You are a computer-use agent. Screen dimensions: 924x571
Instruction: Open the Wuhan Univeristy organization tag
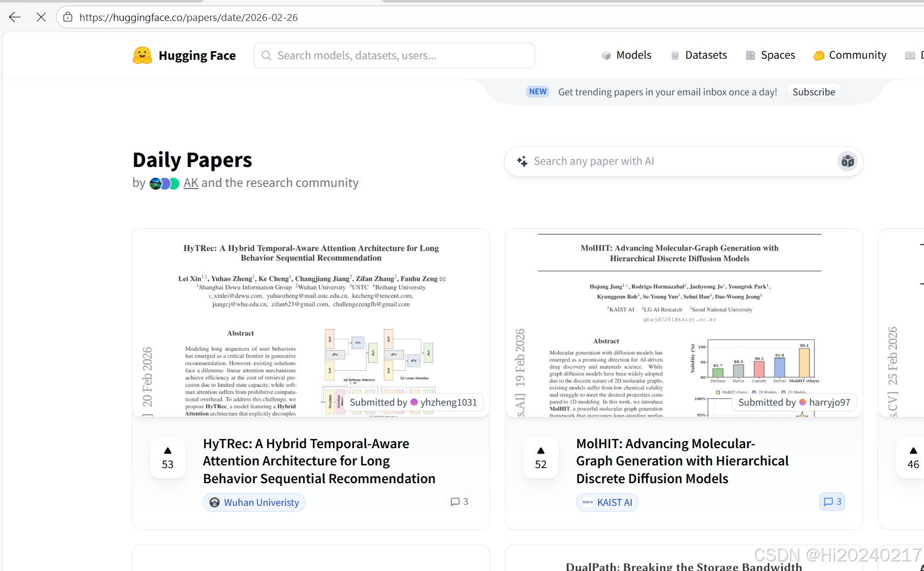click(254, 503)
